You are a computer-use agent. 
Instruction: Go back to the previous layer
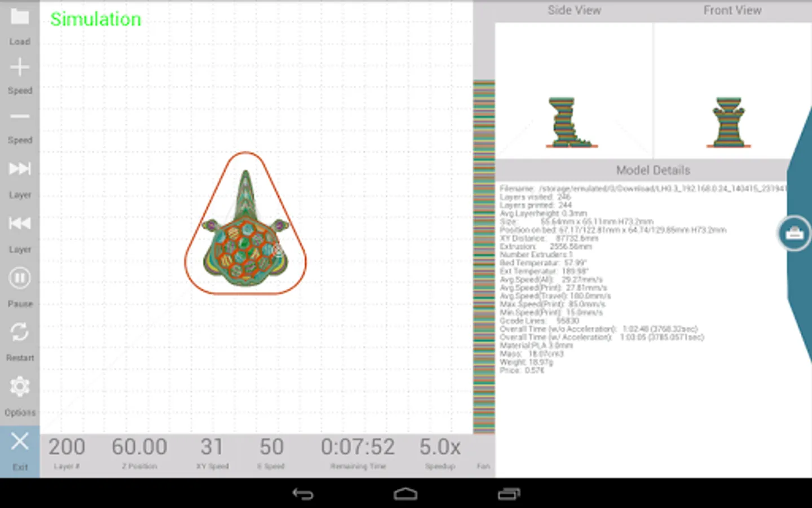click(x=20, y=223)
